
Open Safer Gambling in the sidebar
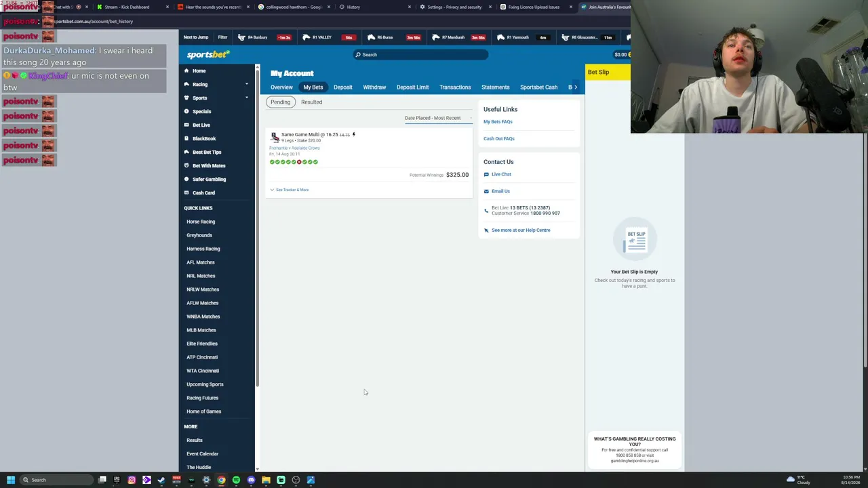click(209, 179)
